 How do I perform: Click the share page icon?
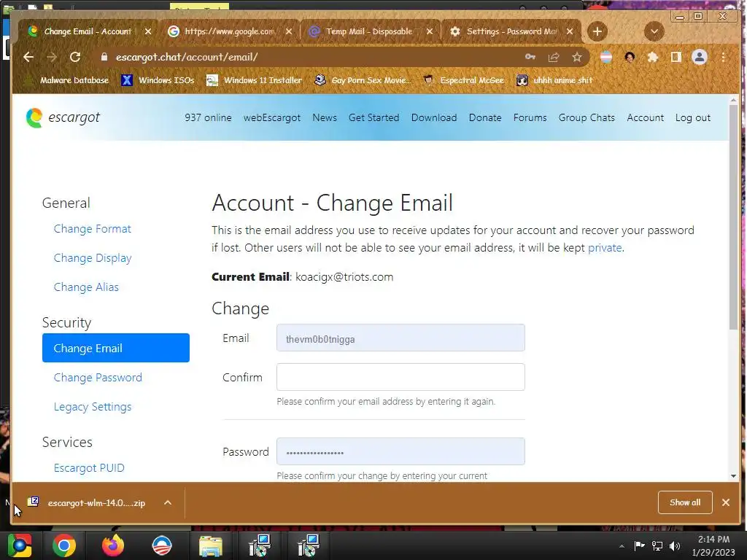[x=554, y=58]
